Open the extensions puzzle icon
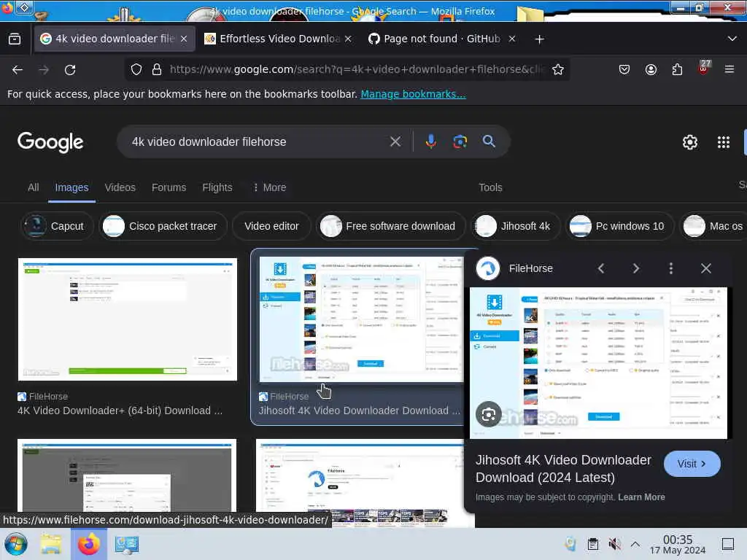This screenshot has width=747, height=560. point(677,69)
